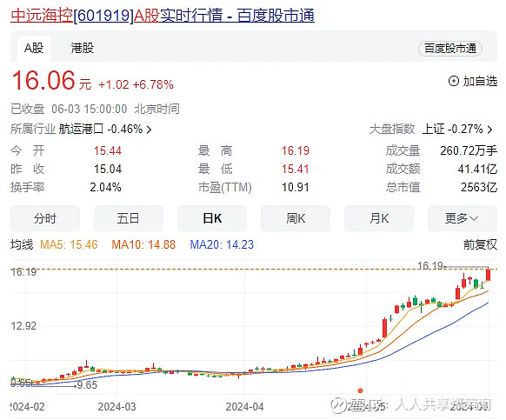Click the 加自选 label text

480,81
